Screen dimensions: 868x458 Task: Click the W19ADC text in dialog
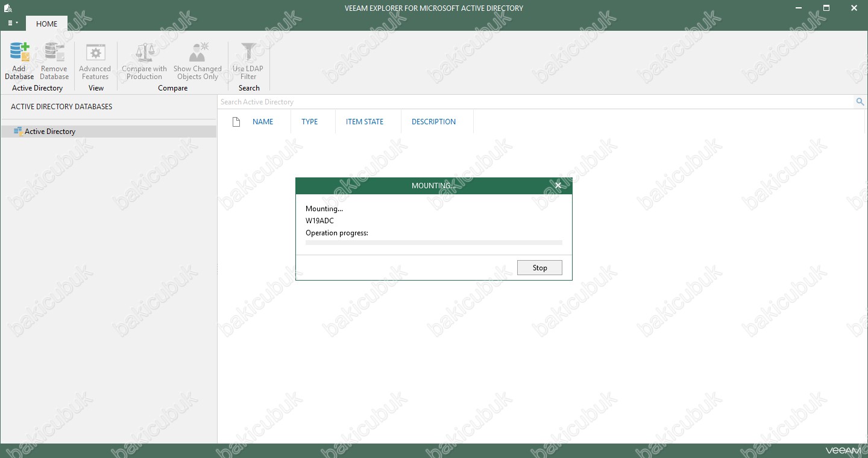click(x=319, y=221)
